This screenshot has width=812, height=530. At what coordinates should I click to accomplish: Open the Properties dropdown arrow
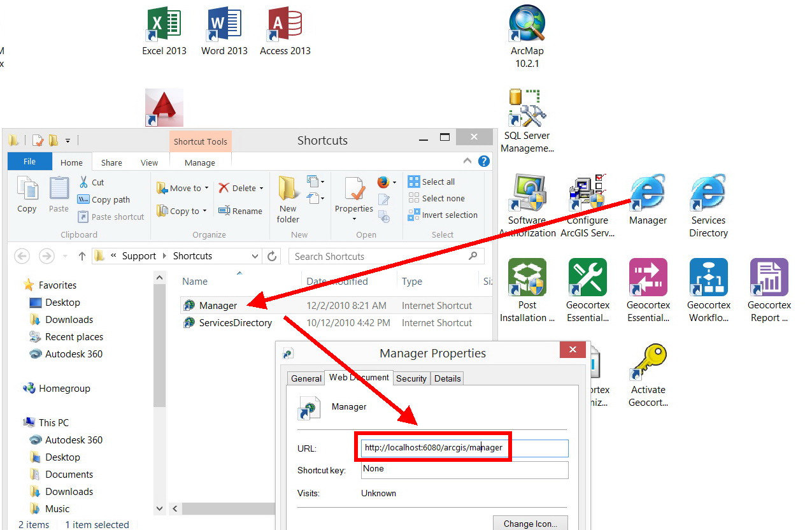coord(354,219)
